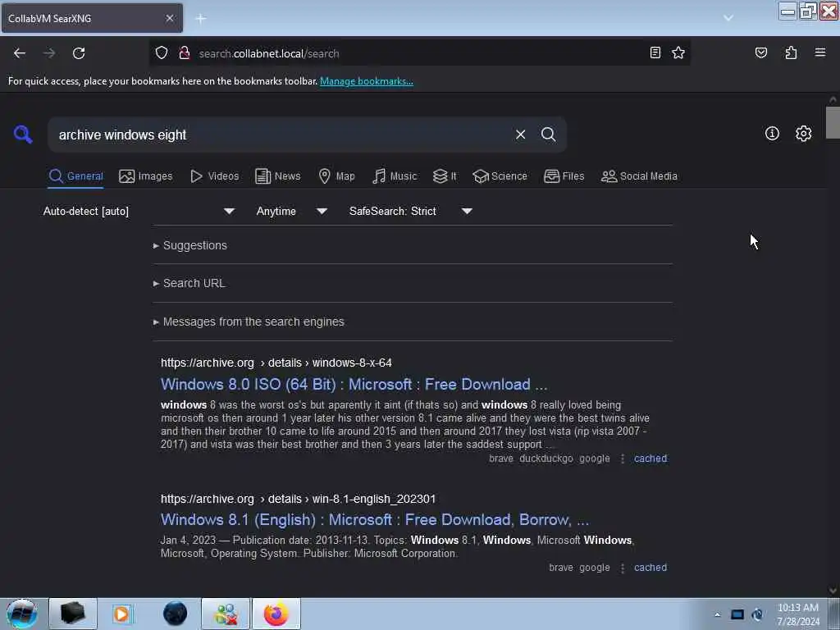Click the Manage bookmarks... link

(367, 81)
